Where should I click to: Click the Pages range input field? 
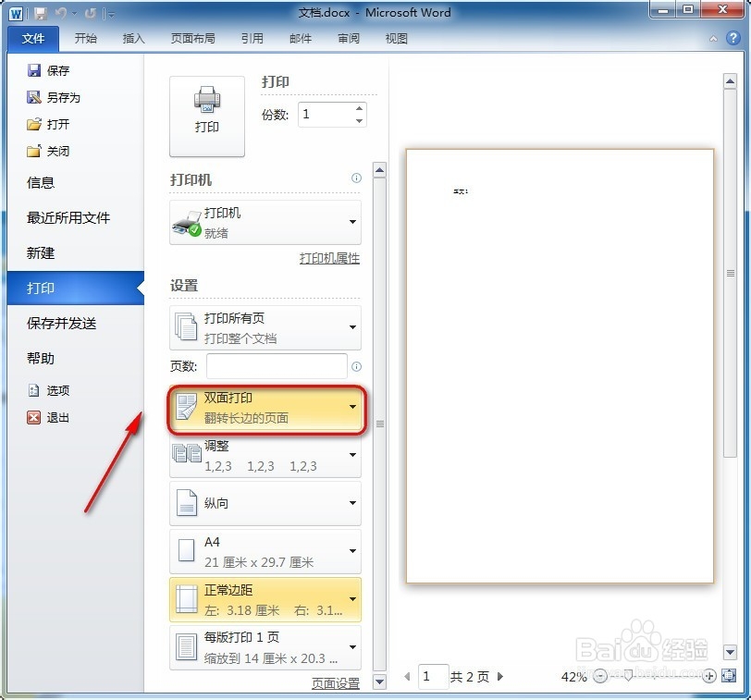point(277,366)
